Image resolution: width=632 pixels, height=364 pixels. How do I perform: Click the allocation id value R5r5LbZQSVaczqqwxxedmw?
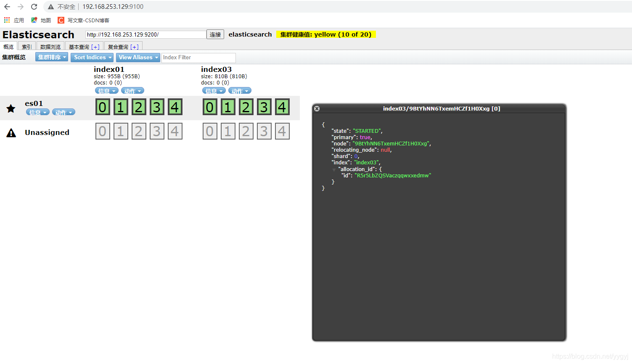(x=393, y=176)
